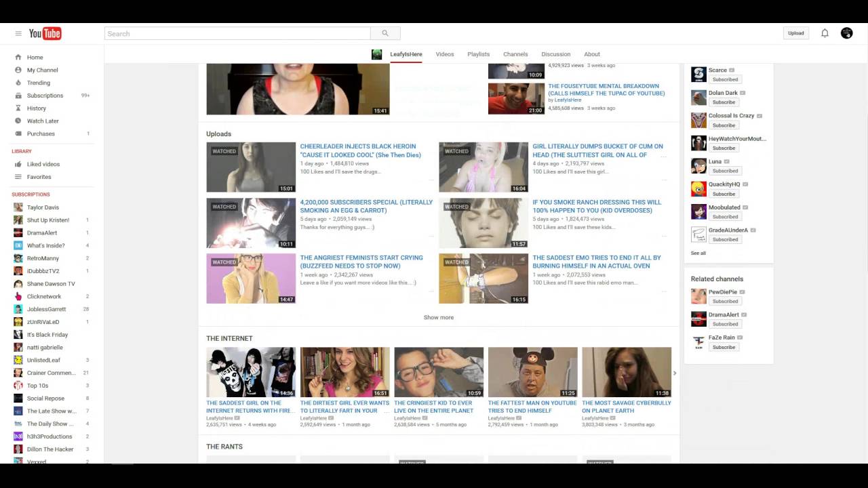Image resolution: width=868 pixels, height=488 pixels.
Task: Click the Subscriptions sidebar icon
Action: coord(18,96)
